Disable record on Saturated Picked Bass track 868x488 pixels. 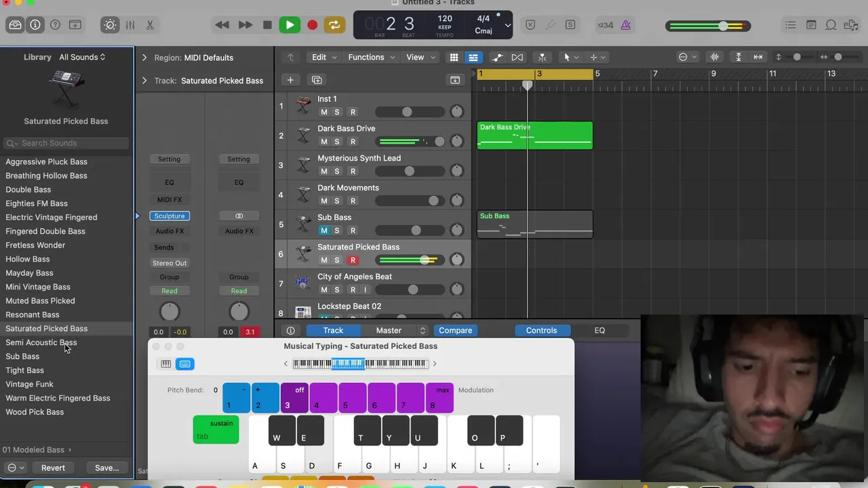click(x=353, y=260)
